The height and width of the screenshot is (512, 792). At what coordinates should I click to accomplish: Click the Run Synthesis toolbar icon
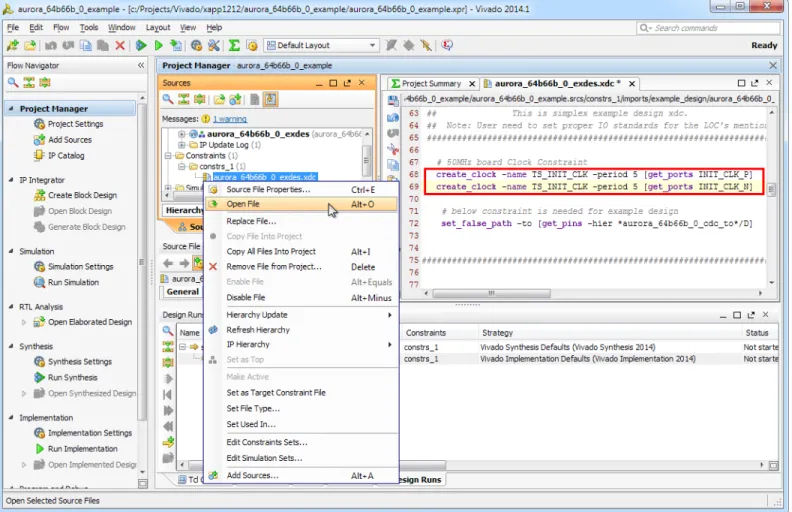141,45
